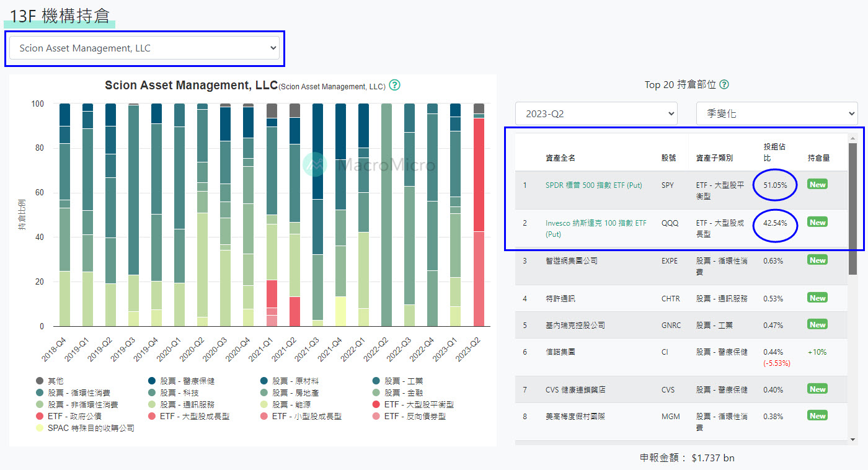
Task: Open the 2023-Q2 quarter dropdown
Action: click(596, 114)
